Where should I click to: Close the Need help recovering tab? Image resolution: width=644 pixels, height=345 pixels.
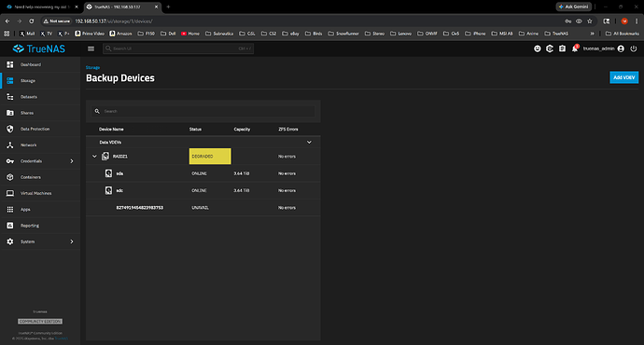point(77,7)
